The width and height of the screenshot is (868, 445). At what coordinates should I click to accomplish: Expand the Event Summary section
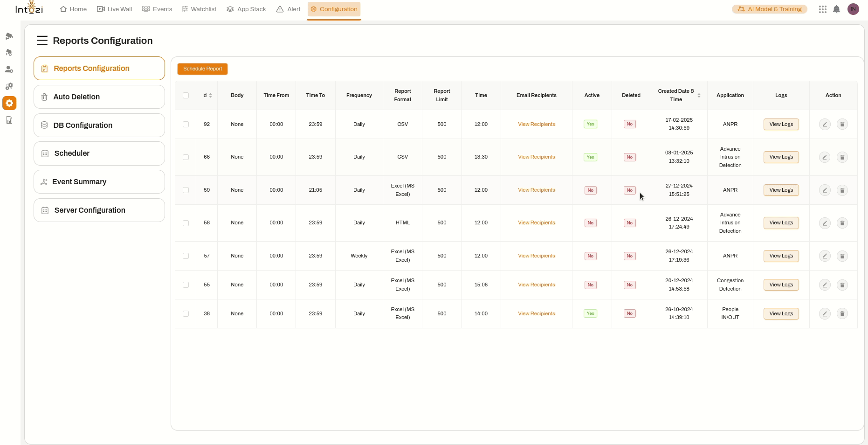[99, 181]
